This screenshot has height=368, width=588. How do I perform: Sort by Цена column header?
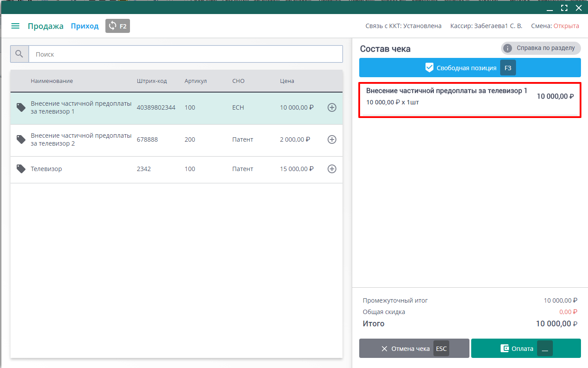click(287, 81)
